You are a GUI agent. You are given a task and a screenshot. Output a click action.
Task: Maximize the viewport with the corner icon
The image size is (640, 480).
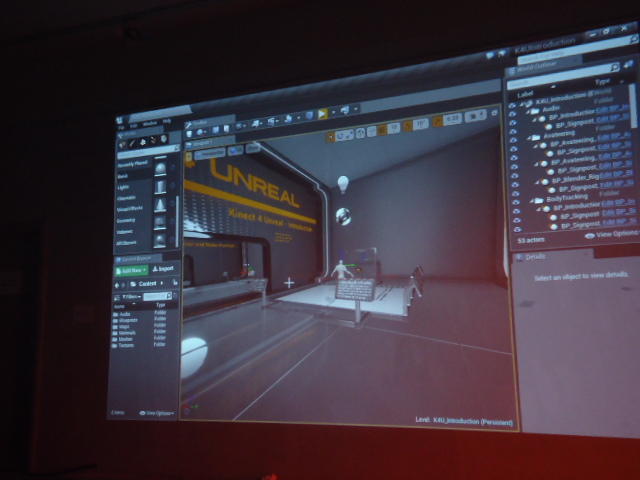coord(494,112)
